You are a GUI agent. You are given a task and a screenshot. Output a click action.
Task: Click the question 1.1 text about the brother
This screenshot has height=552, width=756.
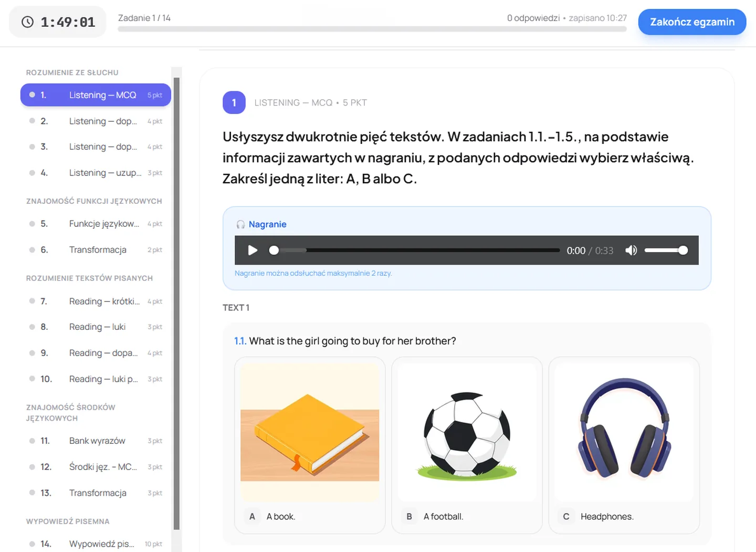(352, 341)
